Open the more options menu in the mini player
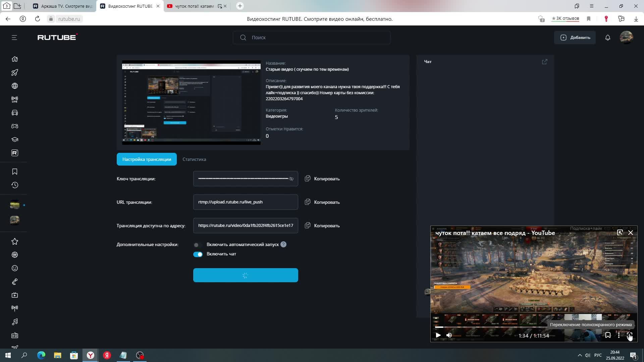The image size is (644, 362). point(619,335)
